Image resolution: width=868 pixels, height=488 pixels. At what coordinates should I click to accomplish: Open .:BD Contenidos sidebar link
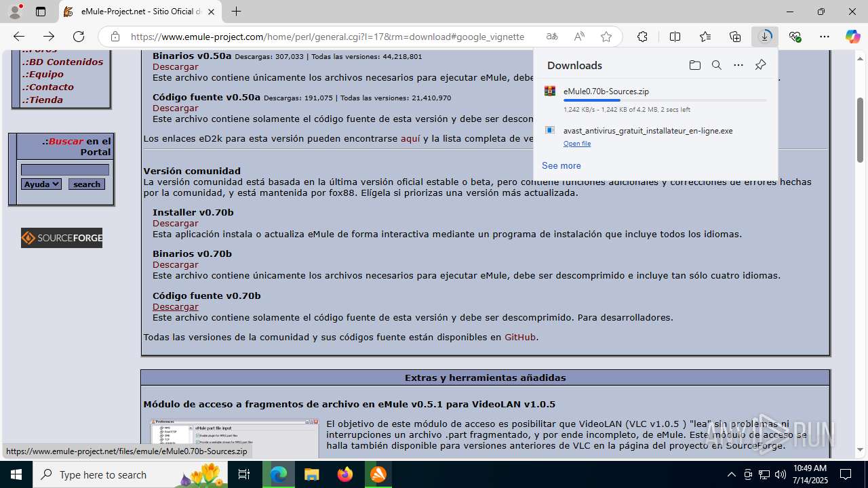(62, 62)
